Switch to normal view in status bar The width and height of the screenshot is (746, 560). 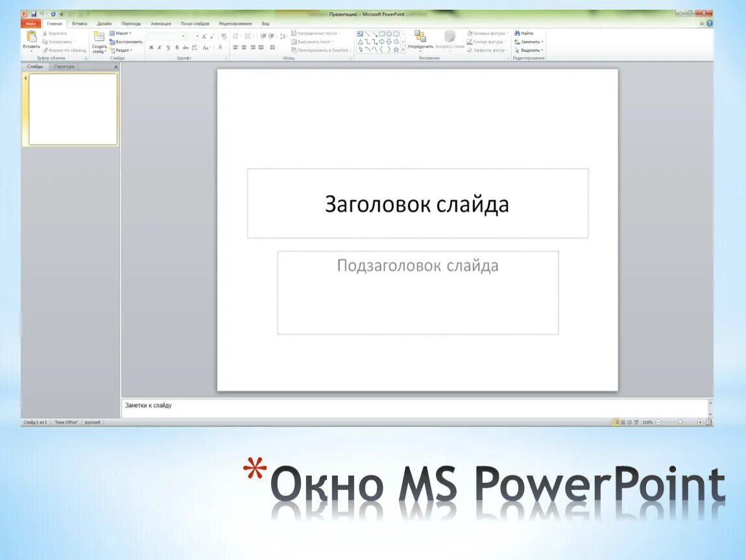[616, 422]
